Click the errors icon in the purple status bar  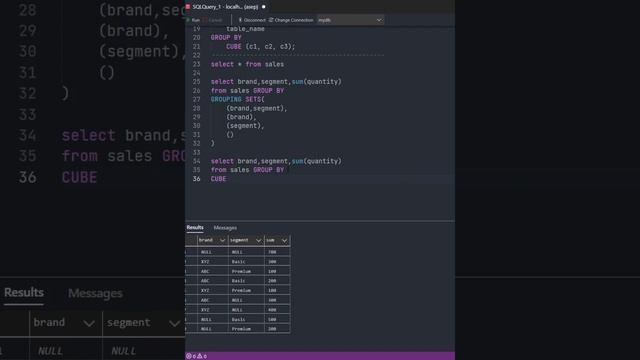[x=189, y=356]
